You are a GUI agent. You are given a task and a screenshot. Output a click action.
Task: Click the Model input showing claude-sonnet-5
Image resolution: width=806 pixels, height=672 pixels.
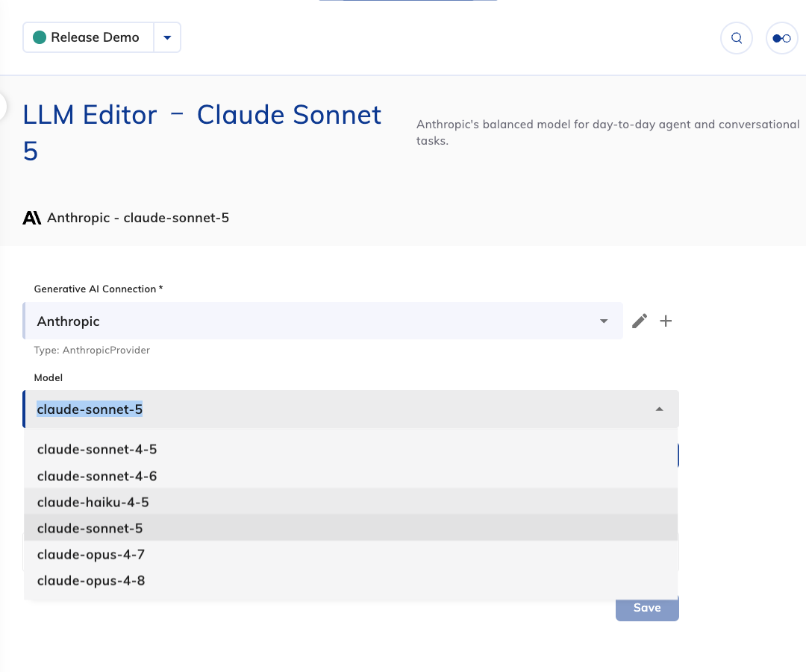(351, 409)
